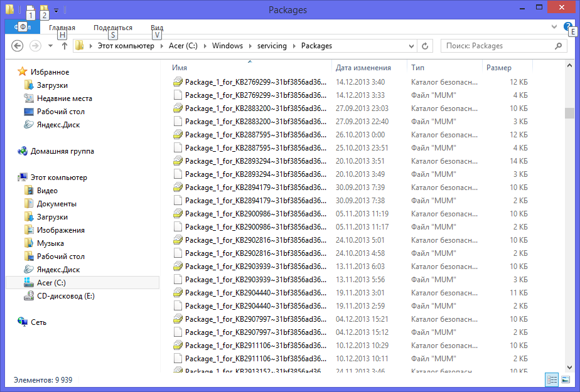Viewport: 580px width, 392px height.
Task: Click scrollbar down arrow in file list
Action: pyautogui.click(x=569, y=368)
